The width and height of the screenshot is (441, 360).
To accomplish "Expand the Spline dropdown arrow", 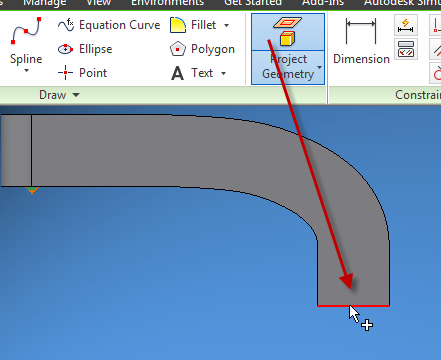I will click(x=26, y=71).
